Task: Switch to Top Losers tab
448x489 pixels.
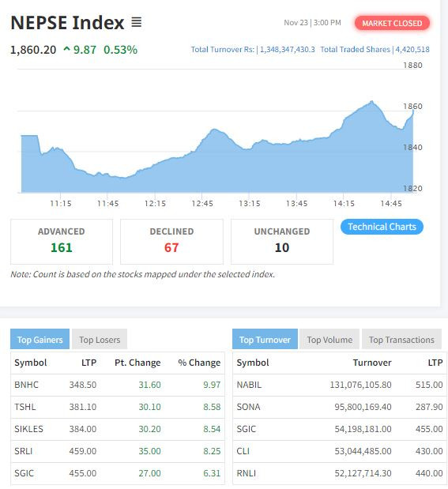Action: tap(100, 340)
